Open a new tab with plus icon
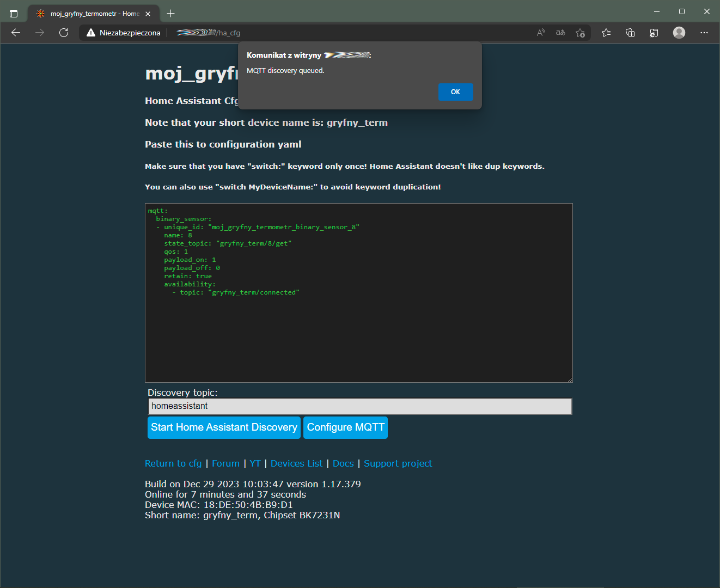 [170, 13]
